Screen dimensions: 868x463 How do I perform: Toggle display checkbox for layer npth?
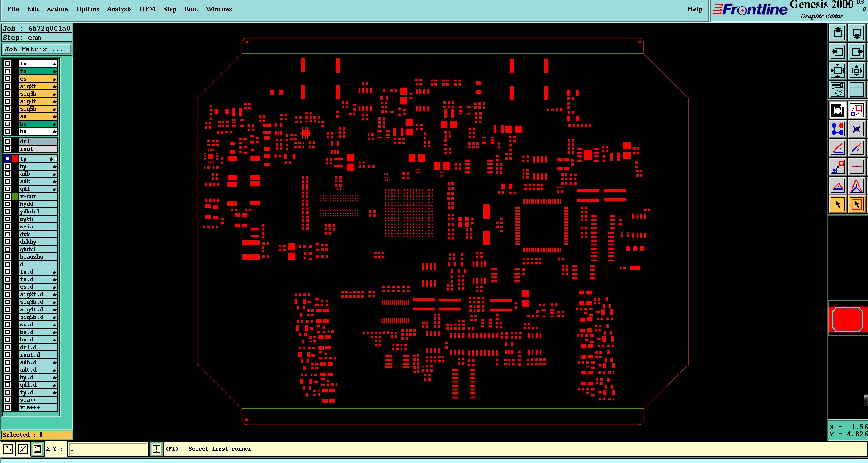[8, 219]
